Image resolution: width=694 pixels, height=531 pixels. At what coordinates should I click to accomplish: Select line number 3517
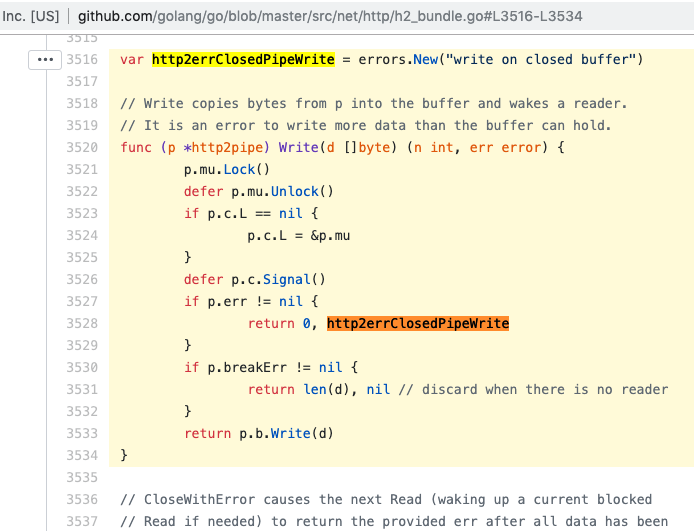click(x=82, y=81)
